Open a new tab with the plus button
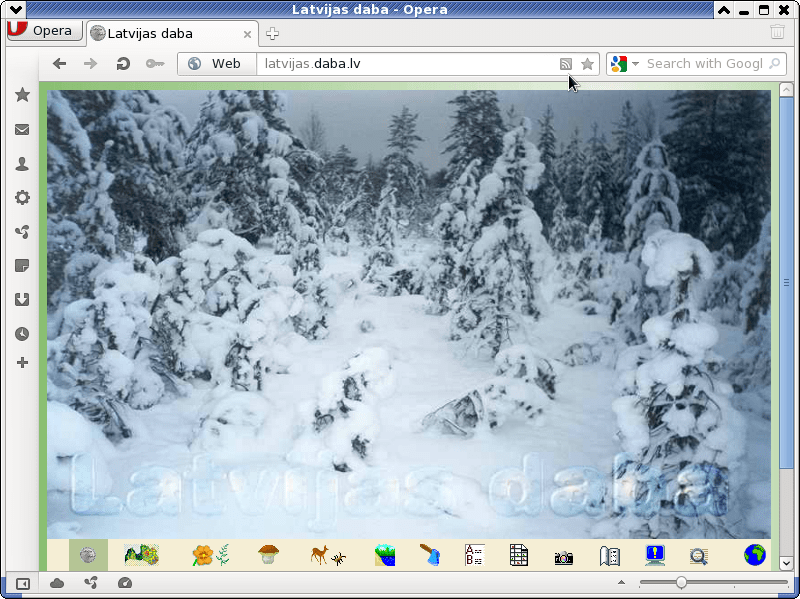Viewport: 800px width, 599px height. tap(272, 34)
